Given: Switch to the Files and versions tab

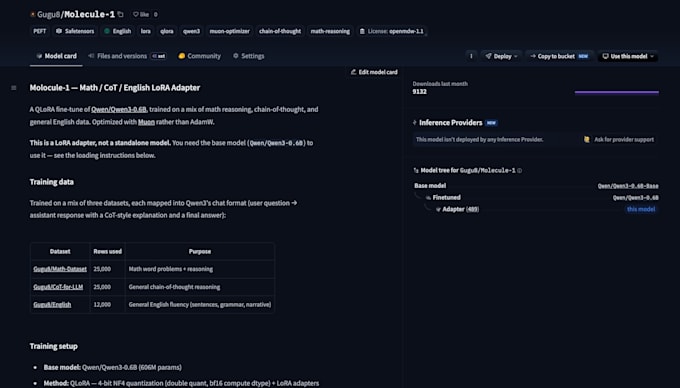Looking at the screenshot, I should coord(127,56).
